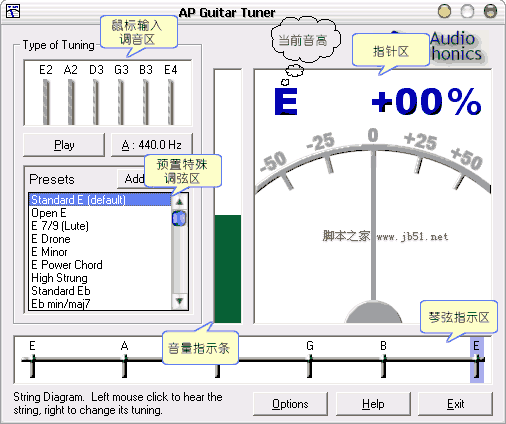Select the Standard Eb preset
This screenshot has height=424, width=506.
tap(100, 291)
